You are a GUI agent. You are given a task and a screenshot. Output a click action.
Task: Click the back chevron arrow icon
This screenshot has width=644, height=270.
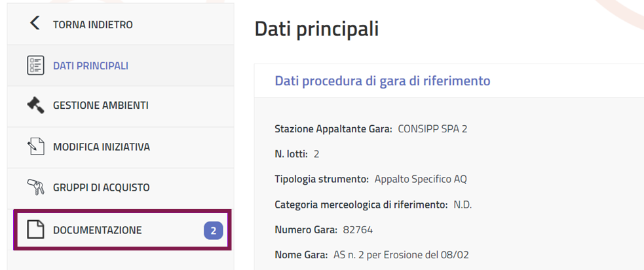[35, 24]
